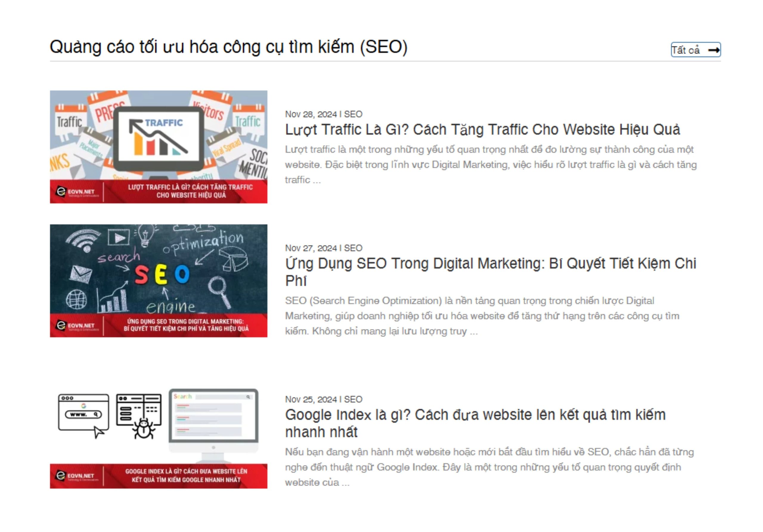Click SEO category on Nov 25 post

(x=353, y=399)
